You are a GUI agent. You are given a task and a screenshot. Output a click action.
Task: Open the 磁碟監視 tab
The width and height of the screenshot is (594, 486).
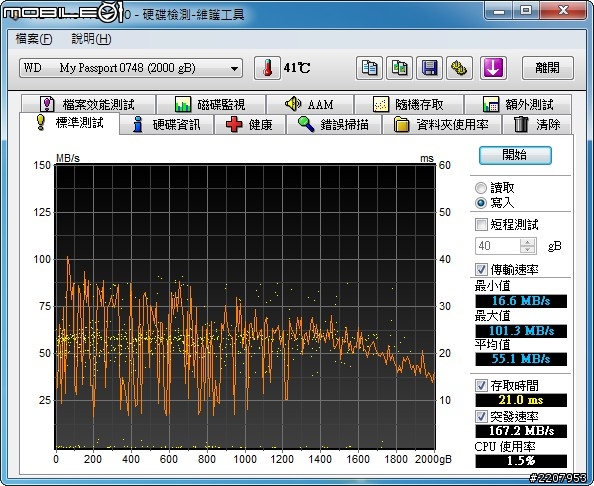click(x=211, y=104)
